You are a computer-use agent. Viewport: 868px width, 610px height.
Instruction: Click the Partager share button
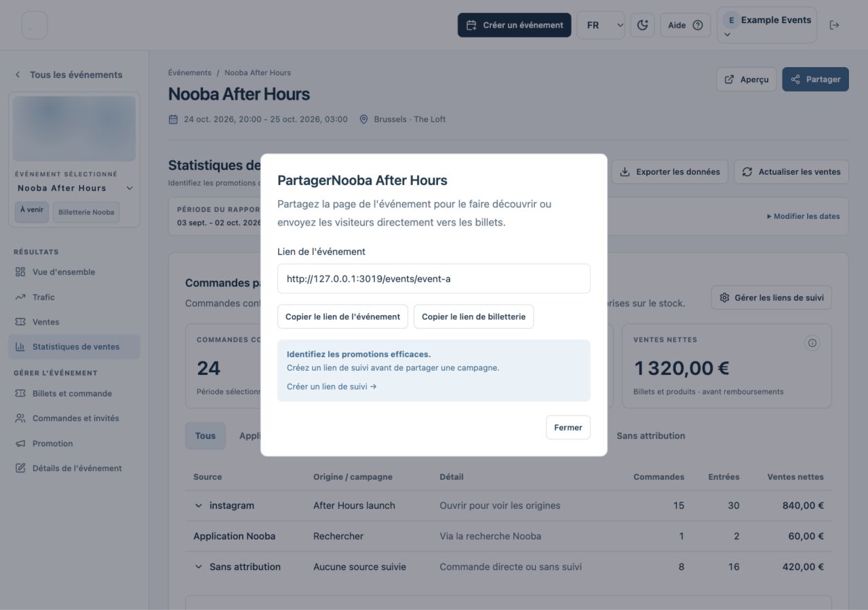pos(815,79)
